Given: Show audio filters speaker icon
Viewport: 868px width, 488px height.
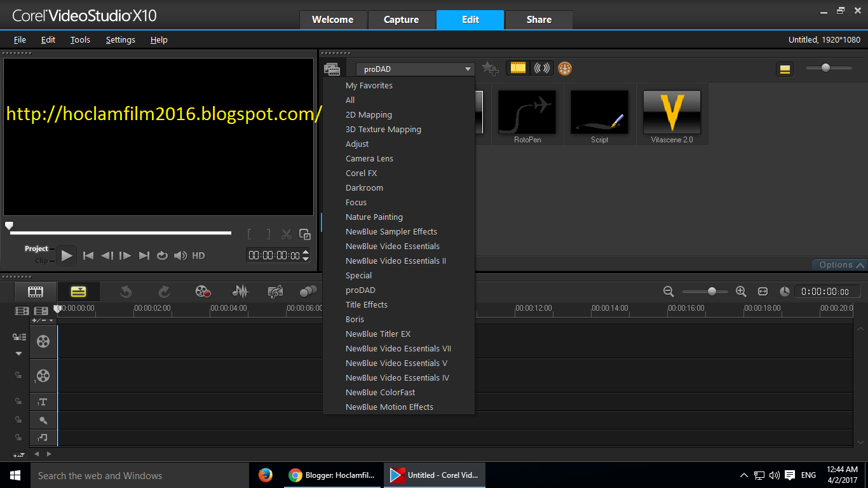Looking at the screenshot, I should [x=542, y=68].
